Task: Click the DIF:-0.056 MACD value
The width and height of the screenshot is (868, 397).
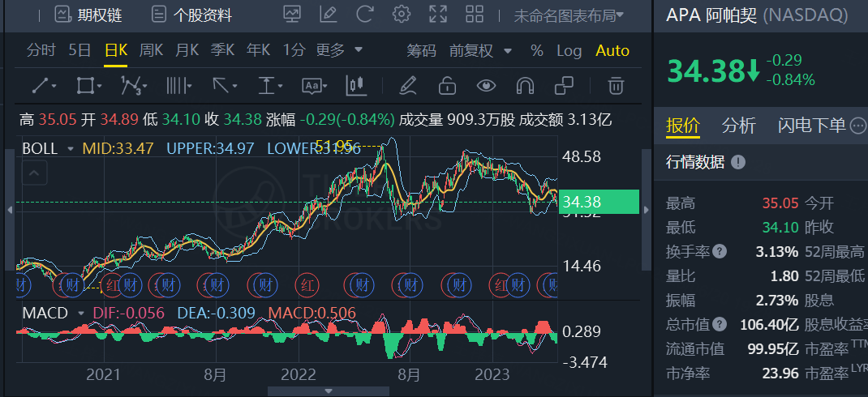Action: pyautogui.click(x=128, y=314)
